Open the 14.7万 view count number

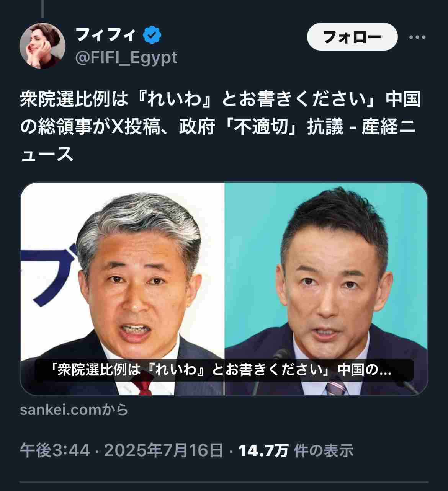click(x=263, y=451)
